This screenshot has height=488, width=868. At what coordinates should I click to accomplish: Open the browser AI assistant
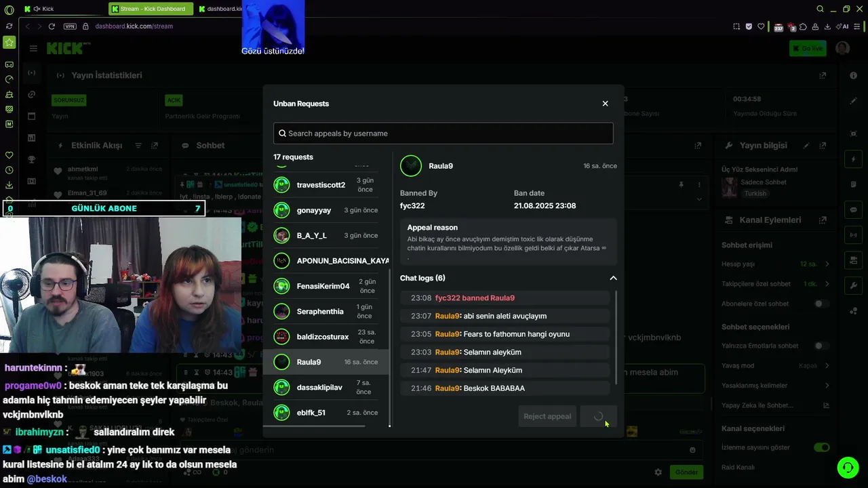tap(844, 26)
